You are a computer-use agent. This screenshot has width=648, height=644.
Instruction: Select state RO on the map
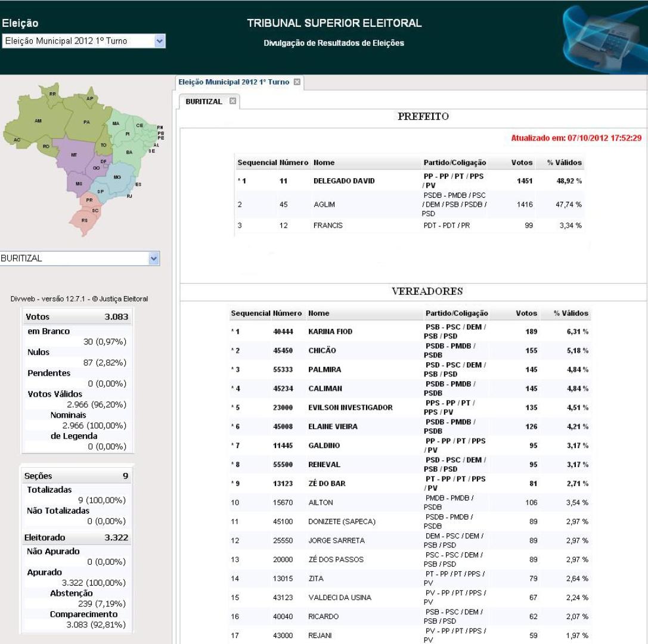click(x=46, y=146)
